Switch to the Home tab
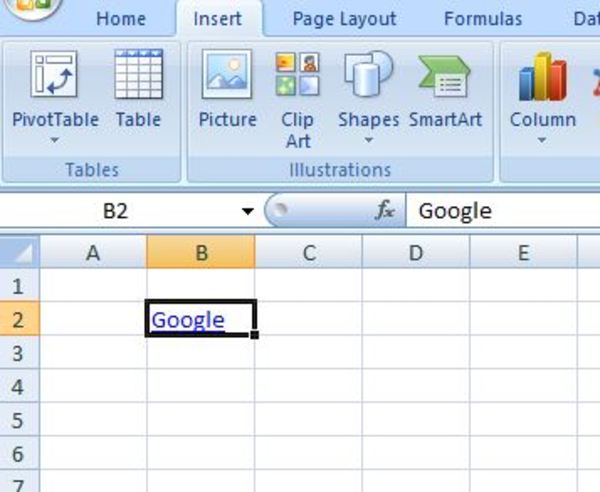 point(121,19)
